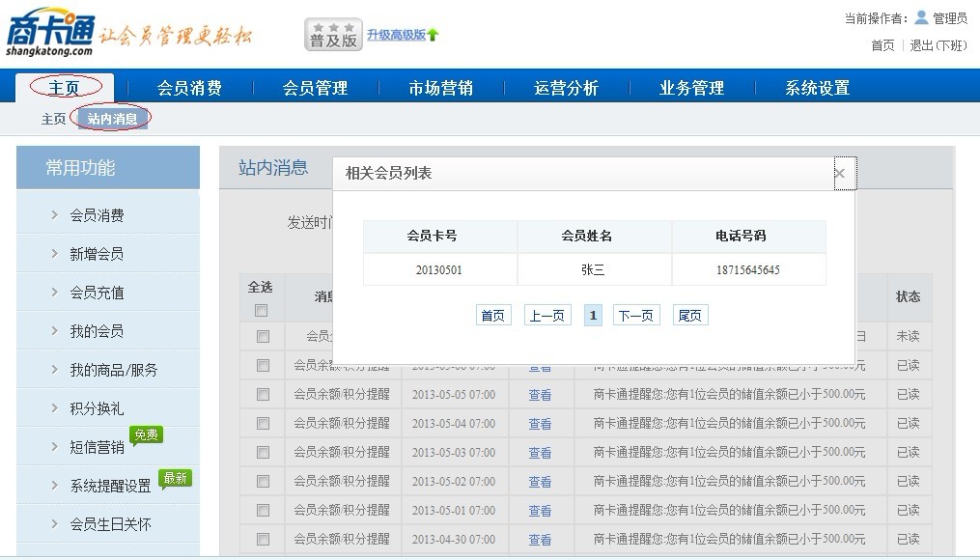Screen dimensions: 980x560
Task: Toggle the 全选 select-all checkbox
Action: pos(261,311)
